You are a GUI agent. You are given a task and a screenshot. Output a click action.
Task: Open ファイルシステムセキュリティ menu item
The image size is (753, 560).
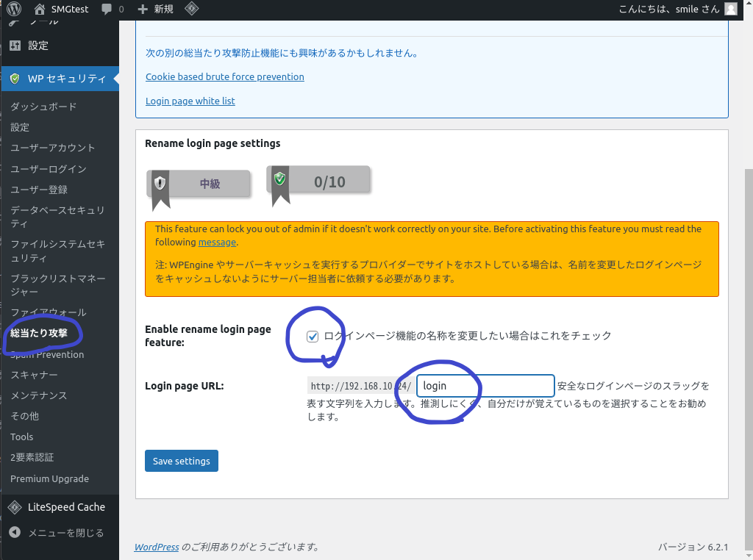57,251
